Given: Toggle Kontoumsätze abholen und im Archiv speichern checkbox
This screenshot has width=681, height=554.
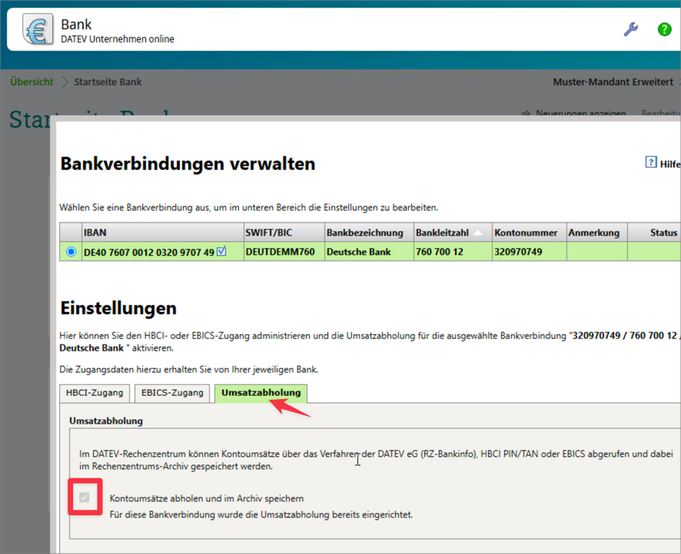Looking at the screenshot, I should 85,497.
